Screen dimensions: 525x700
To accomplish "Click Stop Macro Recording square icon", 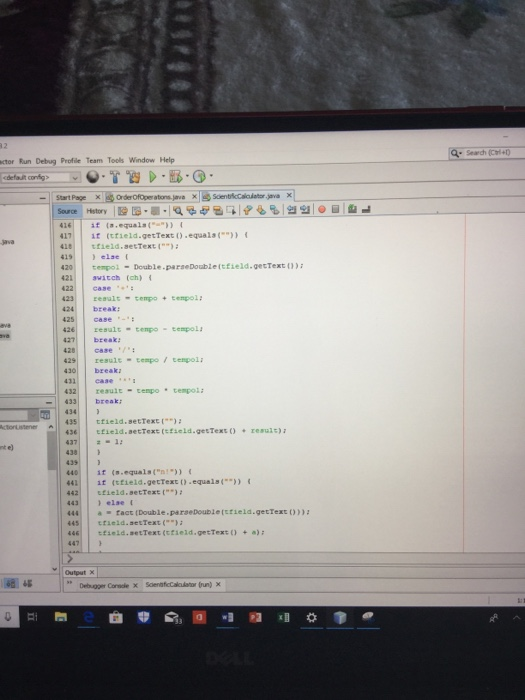I will click(x=335, y=209).
